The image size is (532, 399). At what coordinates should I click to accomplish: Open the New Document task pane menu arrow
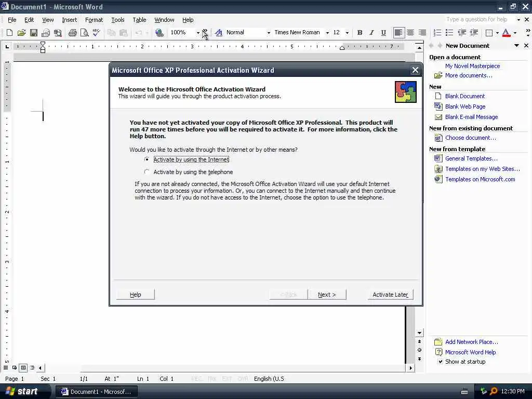pos(516,46)
